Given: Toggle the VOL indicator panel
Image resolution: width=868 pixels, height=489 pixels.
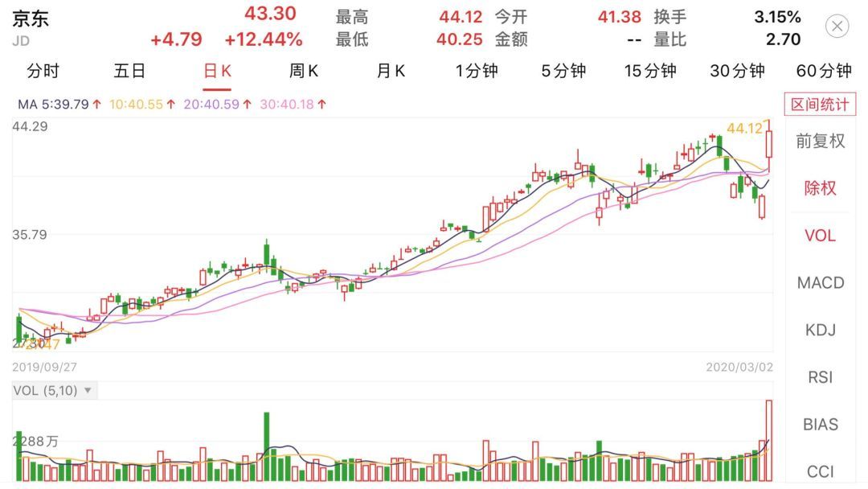Looking at the screenshot, I should point(821,236).
